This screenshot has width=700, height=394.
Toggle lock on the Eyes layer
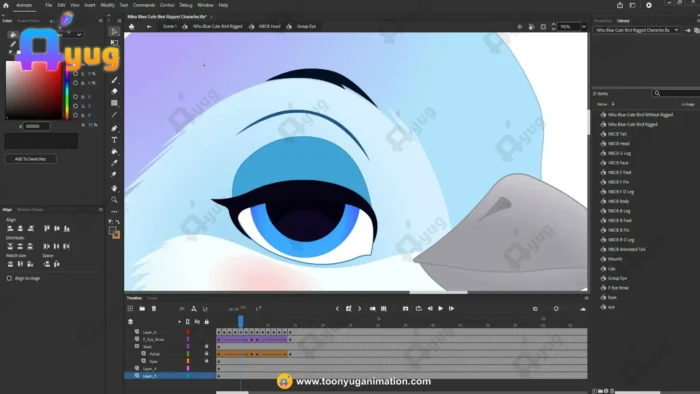(206, 361)
